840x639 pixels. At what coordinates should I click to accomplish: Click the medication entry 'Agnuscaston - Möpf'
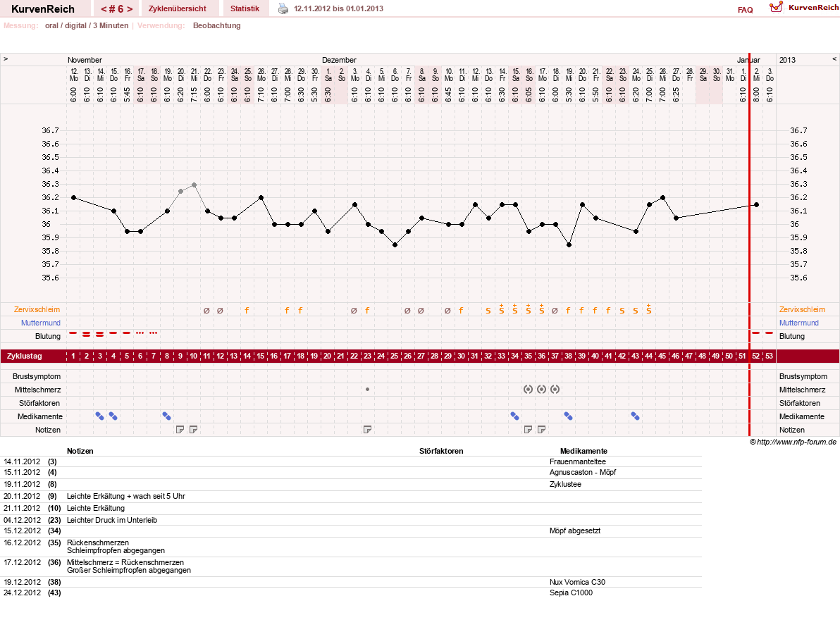583,473
